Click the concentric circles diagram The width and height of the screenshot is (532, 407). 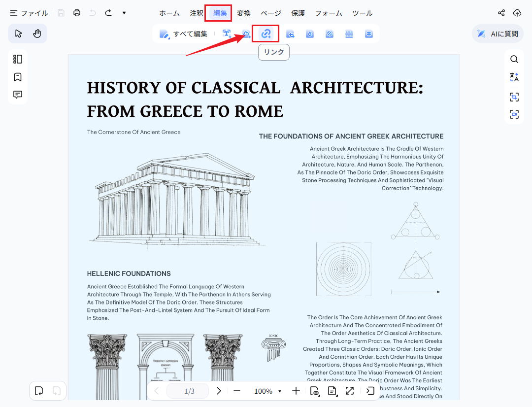343,269
